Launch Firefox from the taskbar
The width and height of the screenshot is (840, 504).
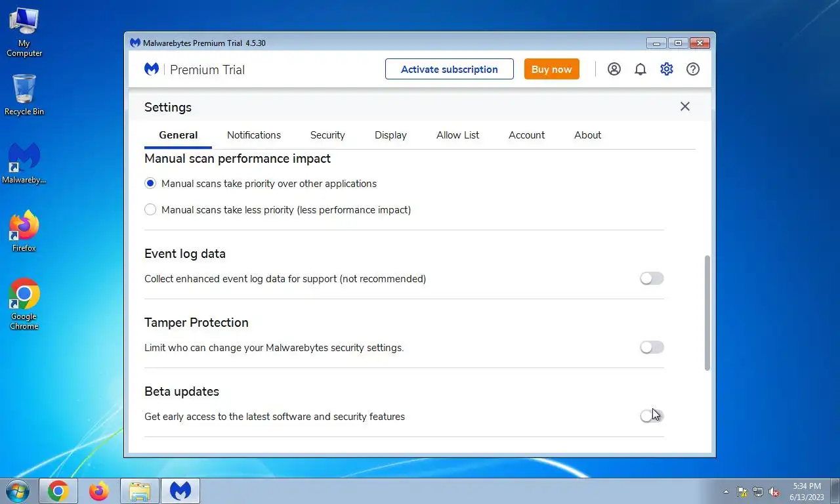[99, 491]
